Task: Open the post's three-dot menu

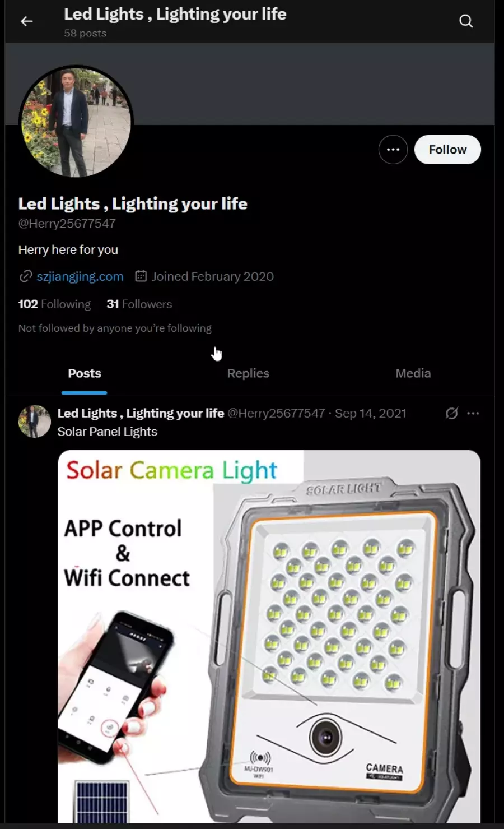Action: 473,413
